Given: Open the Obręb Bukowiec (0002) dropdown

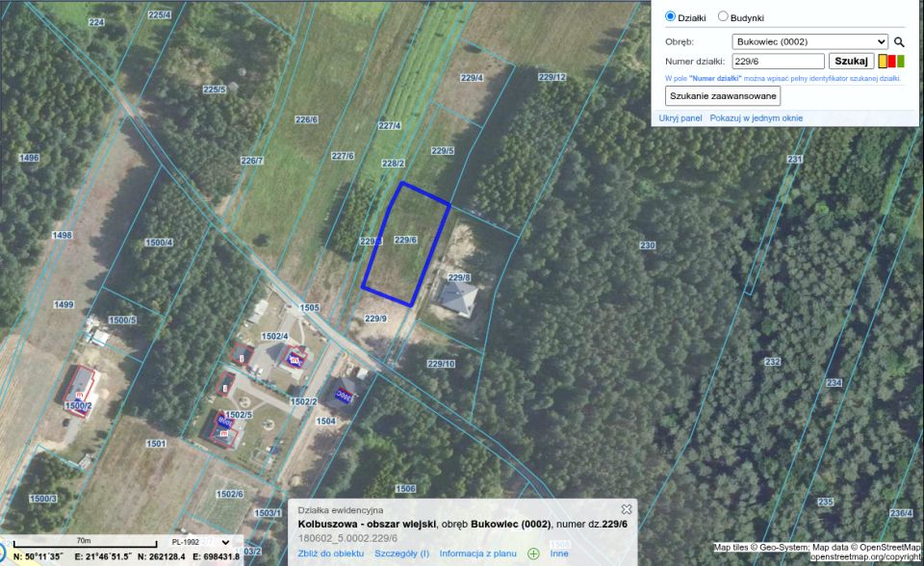Looking at the screenshot, I should 809,41.
